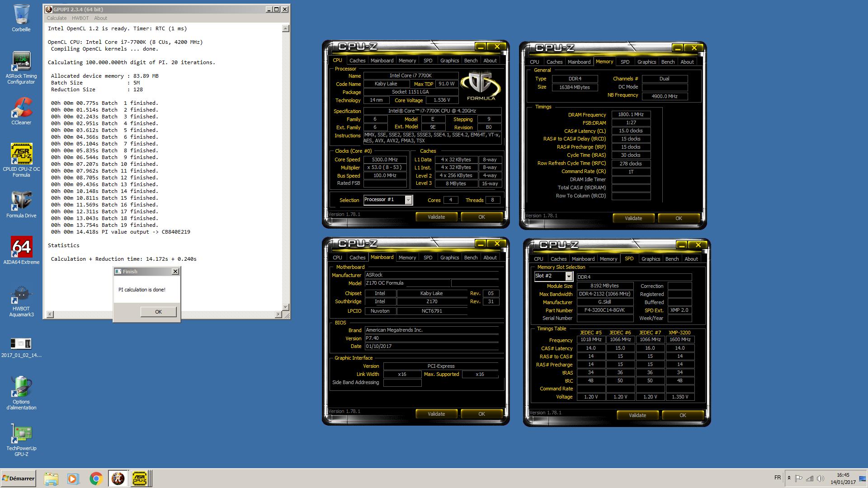Screen dimensions: 868x488
Task: Open Processor #1 selection dropdown
Action: coord(409,200)
